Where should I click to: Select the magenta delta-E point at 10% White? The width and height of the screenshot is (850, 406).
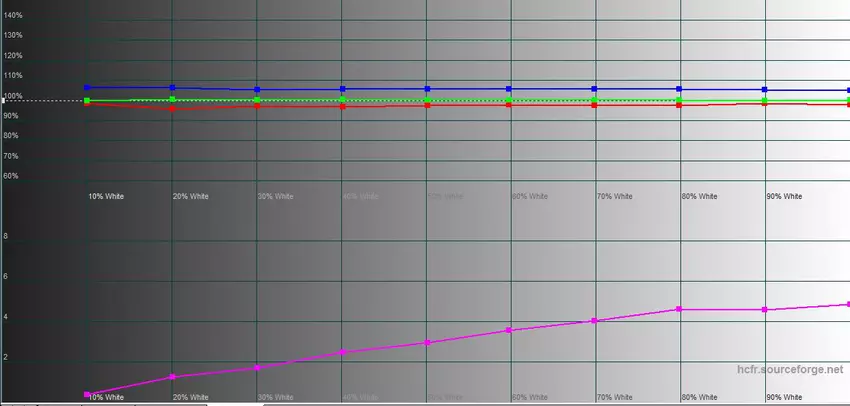click(87, 395)
